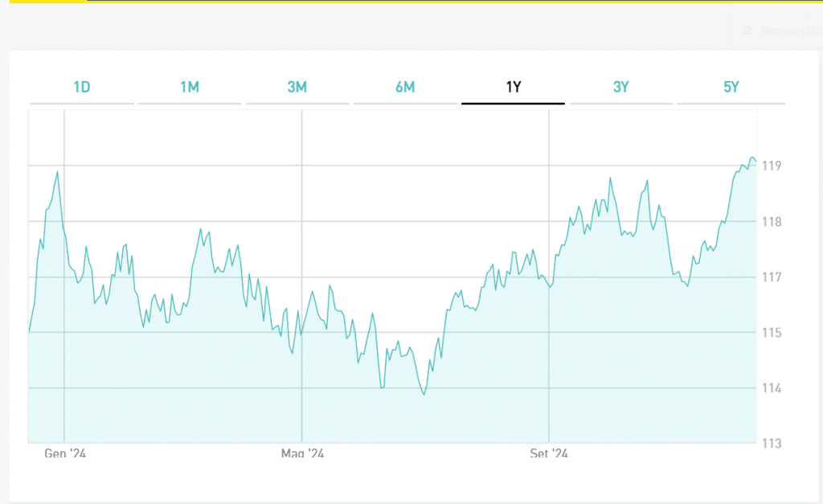Screen dimensions: 823x504
Task: Click the lowest trough of the price line
Action: pos(424,394)
